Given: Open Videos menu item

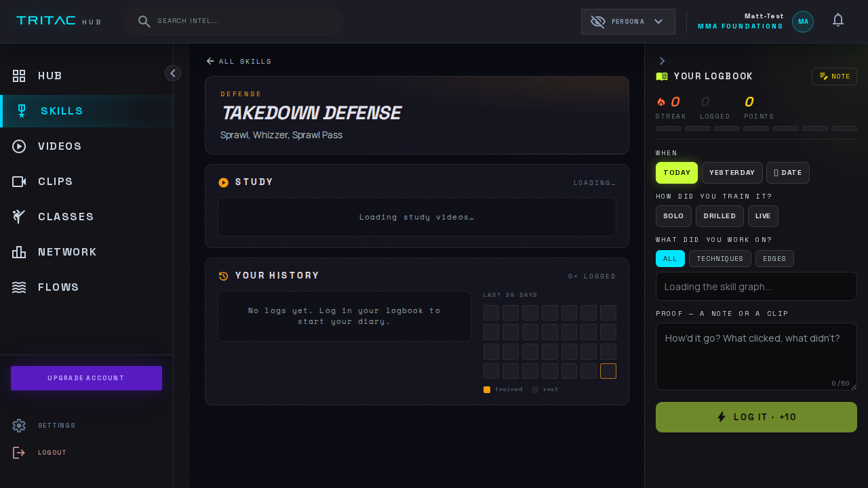Looking at the screenshot, I should 86,146.
